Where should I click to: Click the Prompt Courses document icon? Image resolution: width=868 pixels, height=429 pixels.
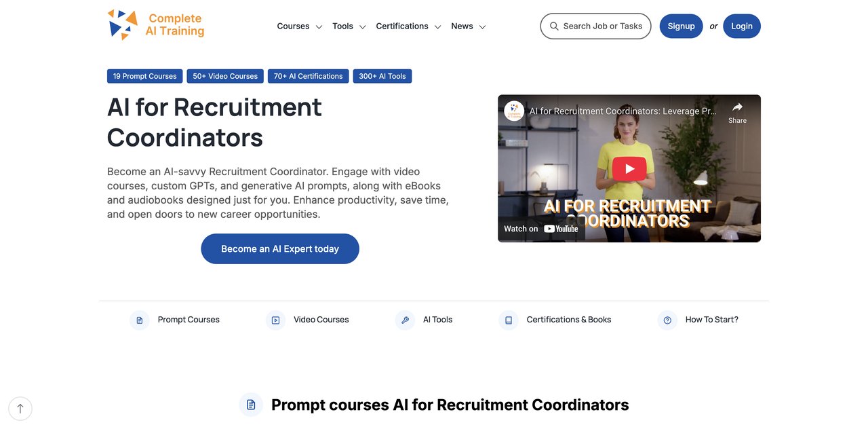pos(140,320)
